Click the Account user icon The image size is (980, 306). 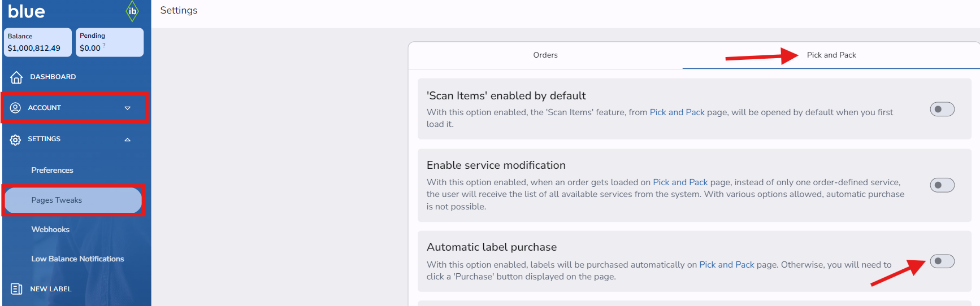click(15, 108)
